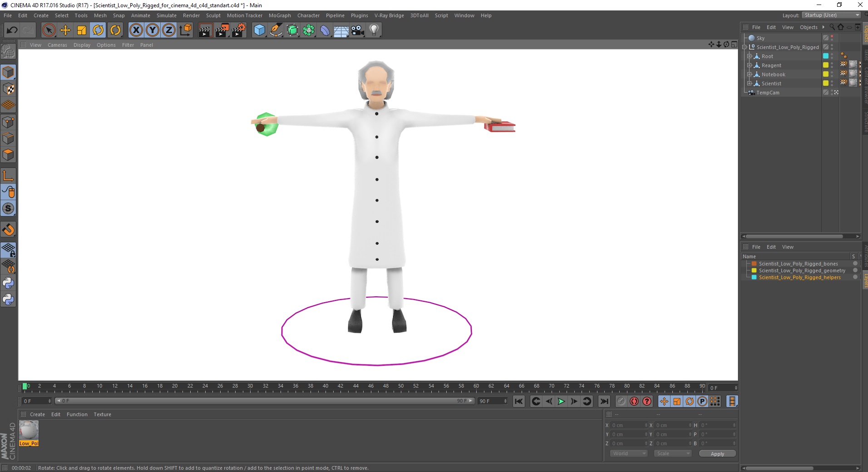Select the TempCam object
Viewport: 868px width, 472px height.
tap(767, 93)
